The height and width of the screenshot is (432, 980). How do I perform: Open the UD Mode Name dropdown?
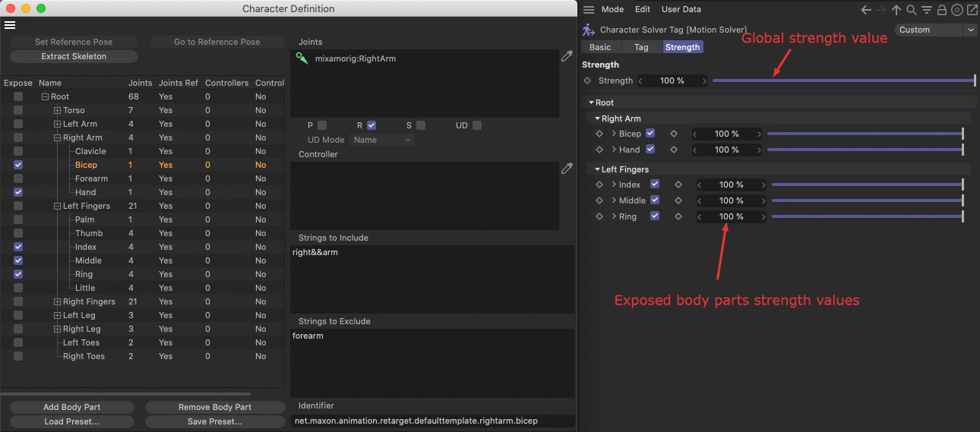click(x=381, y=140)
